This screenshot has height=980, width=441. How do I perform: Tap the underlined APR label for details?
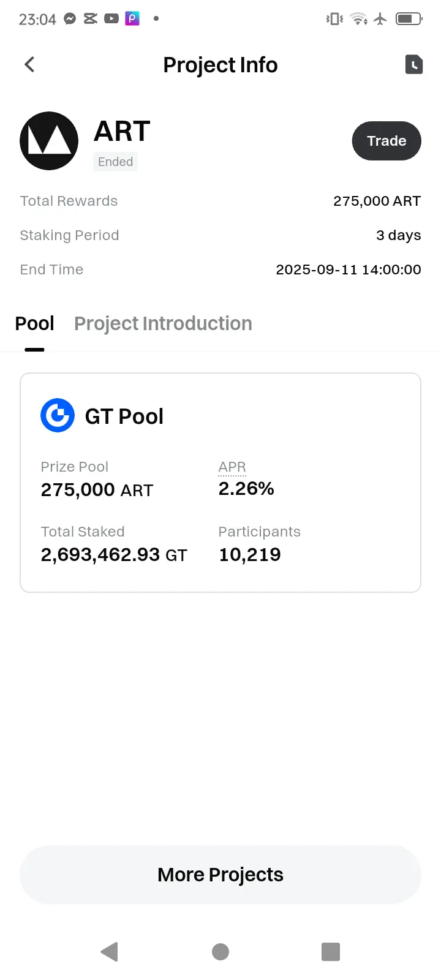(x=232, y=467)
